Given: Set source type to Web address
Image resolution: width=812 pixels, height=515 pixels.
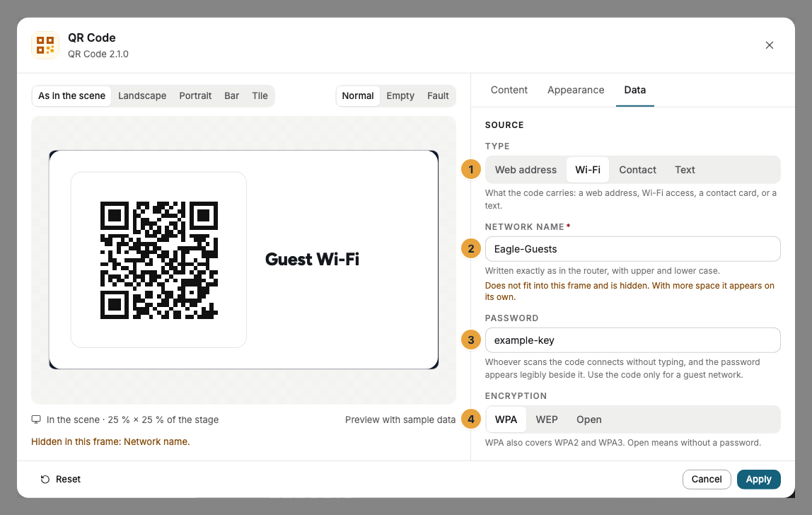Looking at the screenshot, I should 526,170.
